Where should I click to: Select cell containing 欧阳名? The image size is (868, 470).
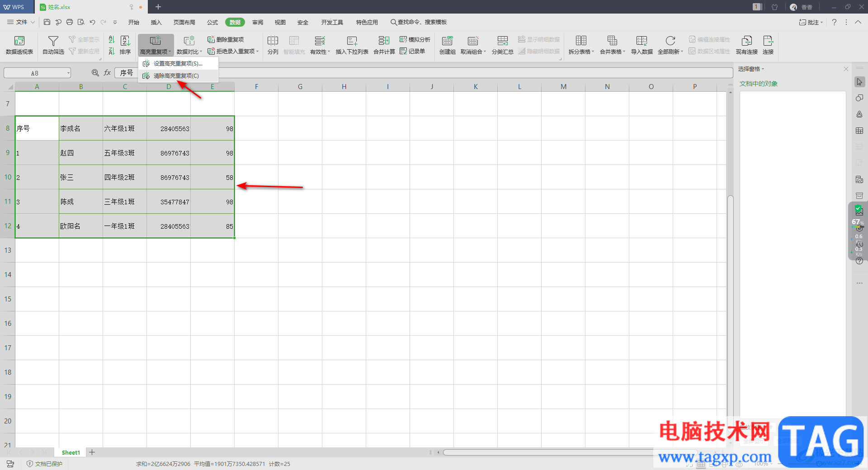[81, 226]
